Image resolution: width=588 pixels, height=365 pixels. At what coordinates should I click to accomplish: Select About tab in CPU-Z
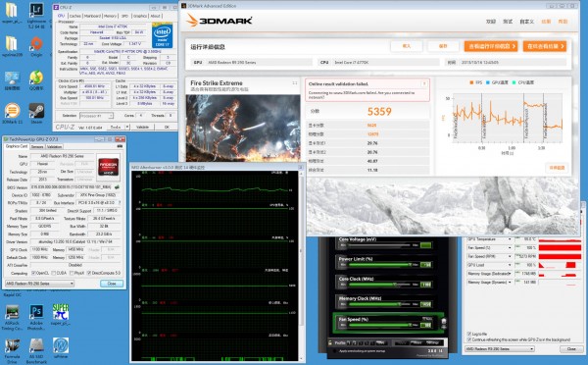(x=155, y=16)
